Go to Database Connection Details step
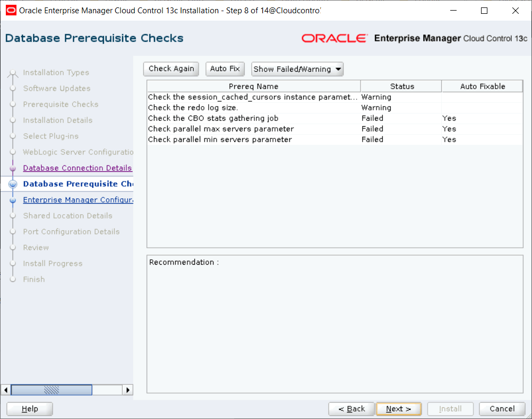Image resolution: width=532 pixels, height=419 pixels. 78,168
